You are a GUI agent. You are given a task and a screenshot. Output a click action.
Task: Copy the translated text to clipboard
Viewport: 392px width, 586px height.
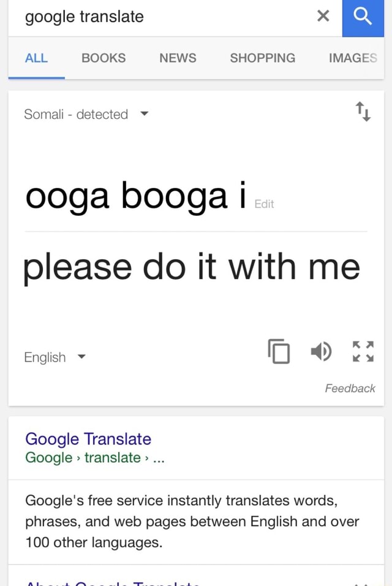click(279, 351)
